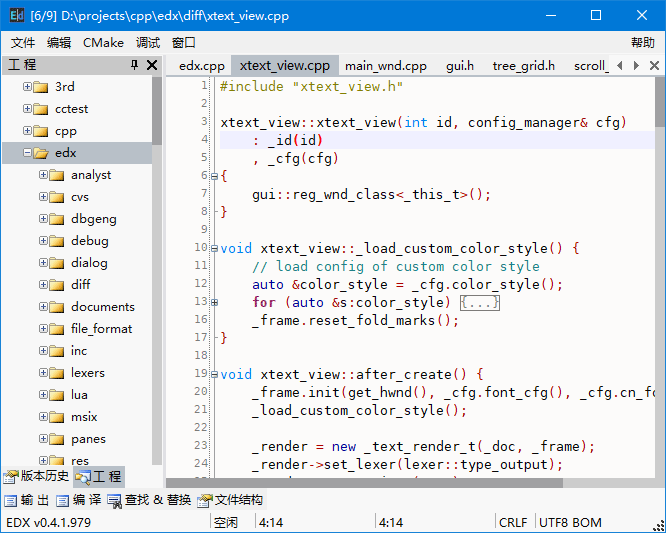Open the 查找 & 替换 pane
This screenshot has height=533, width=666.
149,500
